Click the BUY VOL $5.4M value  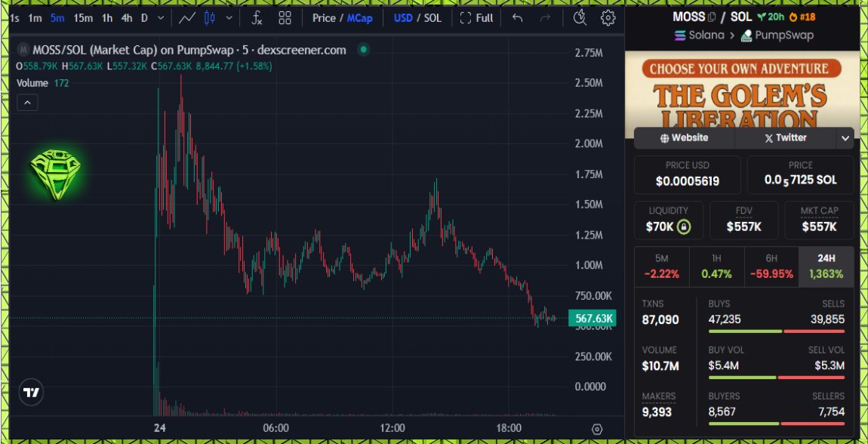click(722, 365)
